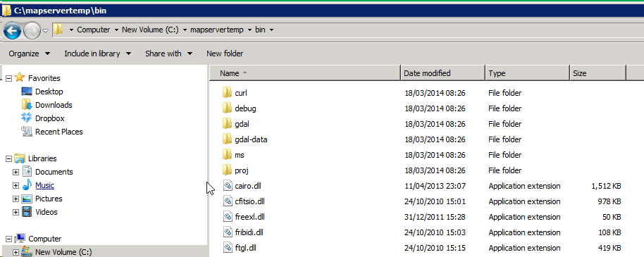Open dropdown arrow after bin breadcrumb
The image size is (644, 257).
click(271, 30)
